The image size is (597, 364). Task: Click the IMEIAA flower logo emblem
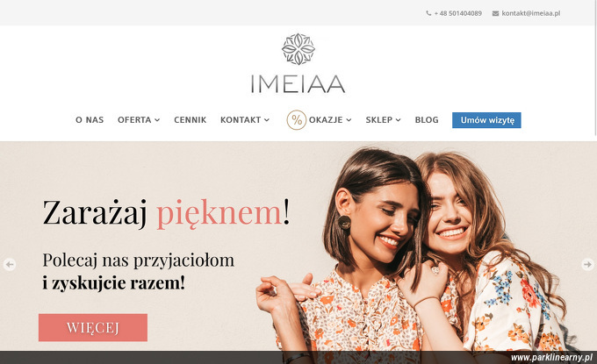(298, 49)
